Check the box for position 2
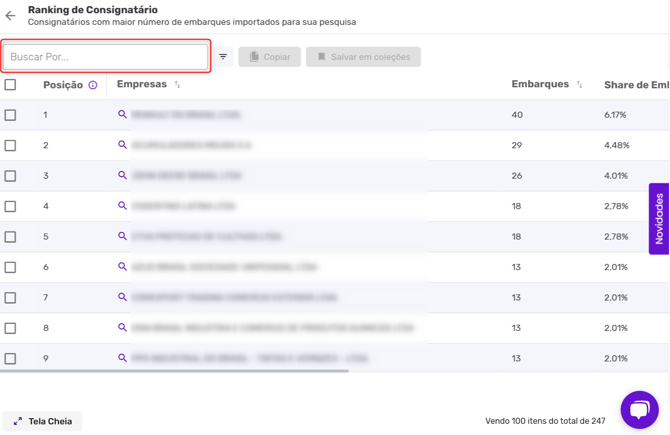Viewport: 670px width, 435px height. (x=11, y=145)
